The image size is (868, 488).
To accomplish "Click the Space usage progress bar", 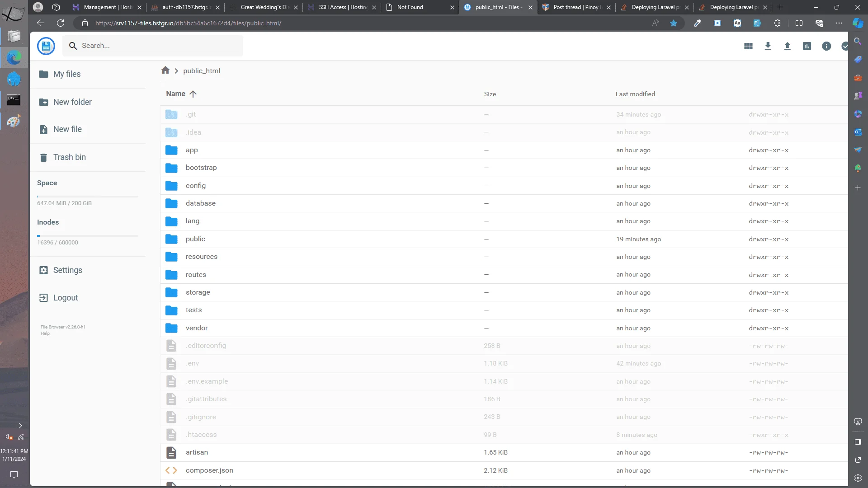I will pyautogui.click(x=88, y=197).
